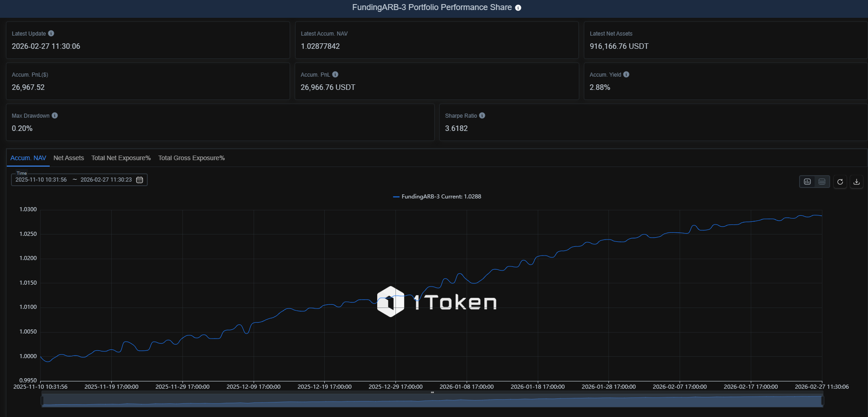This screenshot has width=868, height=417.
Task: Select the Accum. NAV tab
Action: point(28,158)
